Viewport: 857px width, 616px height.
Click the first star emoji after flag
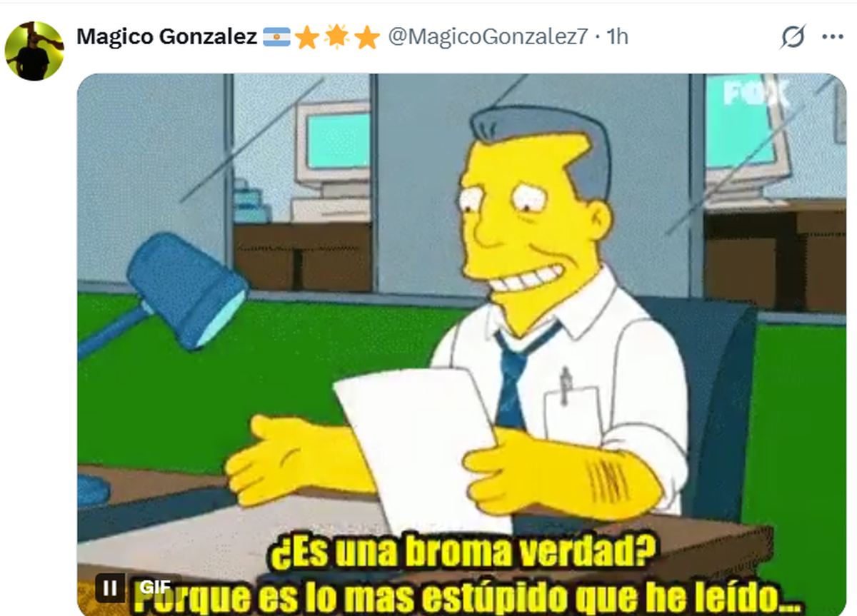(x=306, y=36)
